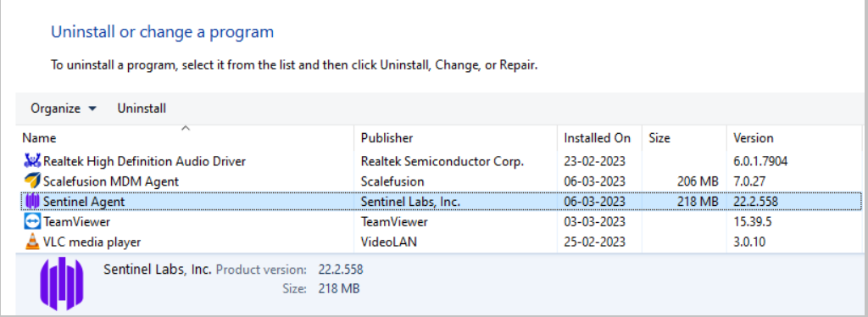
Task: Click the Uninstall toolbar button
Action: (x=142, y=108)
